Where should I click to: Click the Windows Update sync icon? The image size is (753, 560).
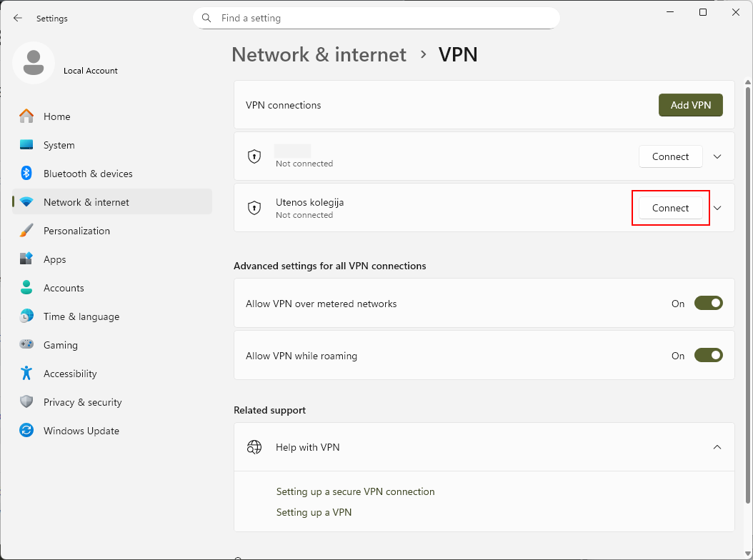[x=26, y=431]
